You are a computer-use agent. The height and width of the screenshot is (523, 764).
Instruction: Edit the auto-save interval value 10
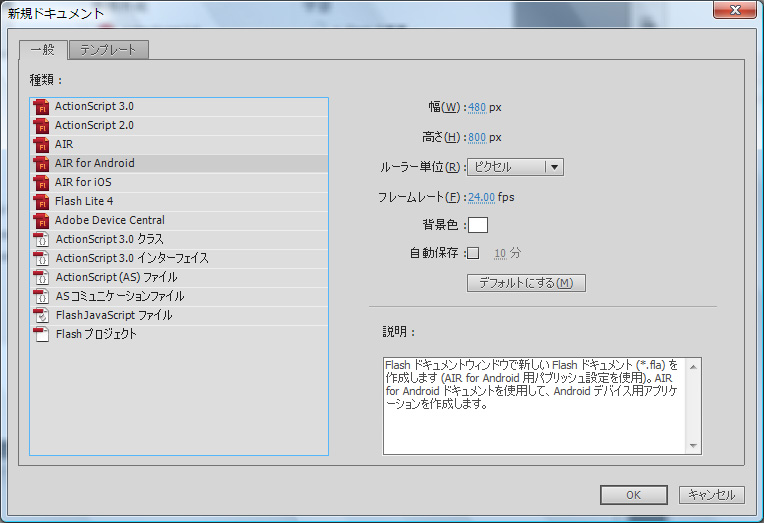[x=500, y=253]
